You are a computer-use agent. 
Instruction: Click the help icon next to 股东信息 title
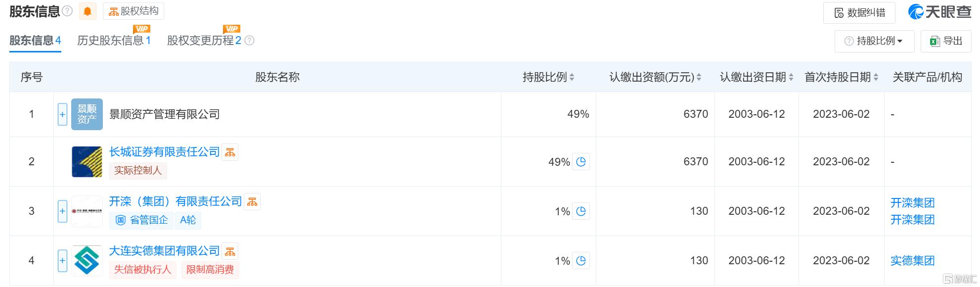pyautogui.click(x=68, y=11)
